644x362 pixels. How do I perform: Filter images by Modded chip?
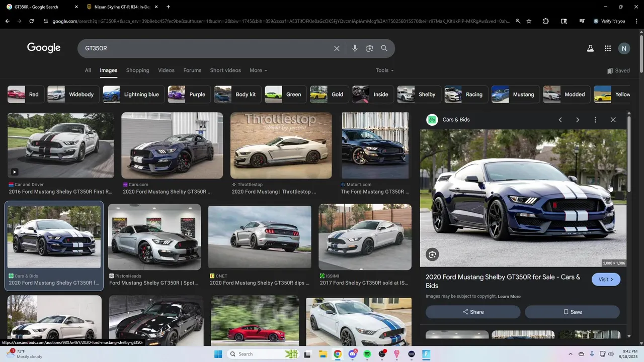[x=567, y=95]
